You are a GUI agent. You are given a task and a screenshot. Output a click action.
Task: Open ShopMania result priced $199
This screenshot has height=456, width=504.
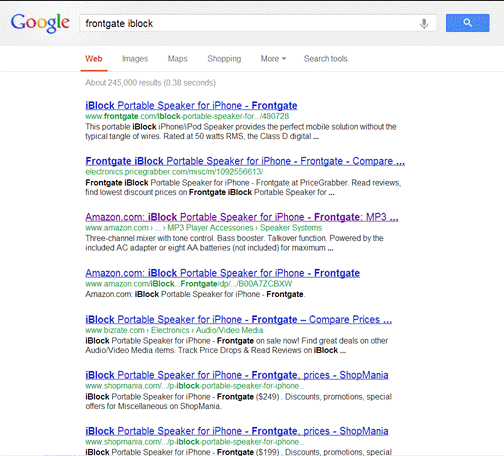237,431
